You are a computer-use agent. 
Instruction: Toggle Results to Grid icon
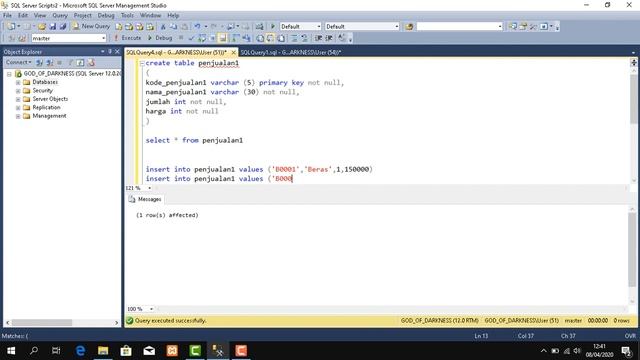[270, 38]
